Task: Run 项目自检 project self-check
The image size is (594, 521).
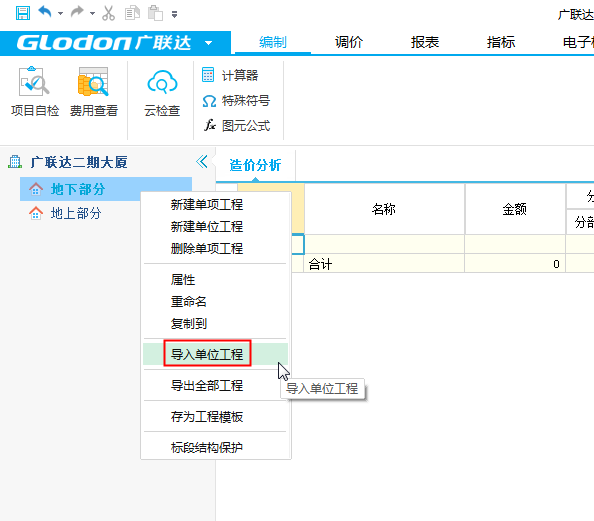Action: coord(35,92)
